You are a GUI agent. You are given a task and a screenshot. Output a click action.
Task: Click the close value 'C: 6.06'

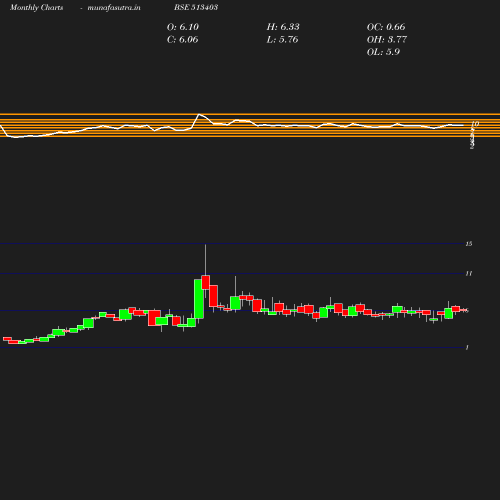182,40
